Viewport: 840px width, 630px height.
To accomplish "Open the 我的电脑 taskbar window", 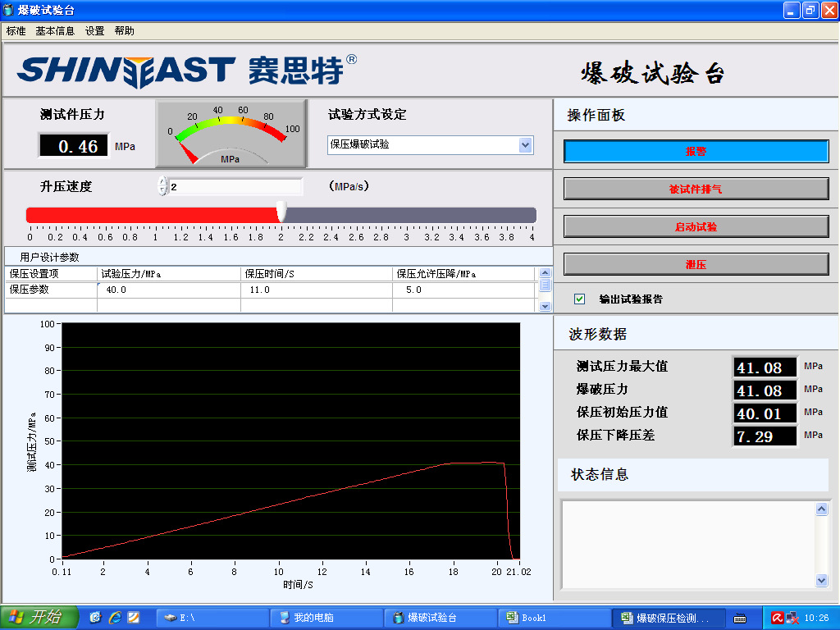I will pyautogui.click(x=326, y=618).
